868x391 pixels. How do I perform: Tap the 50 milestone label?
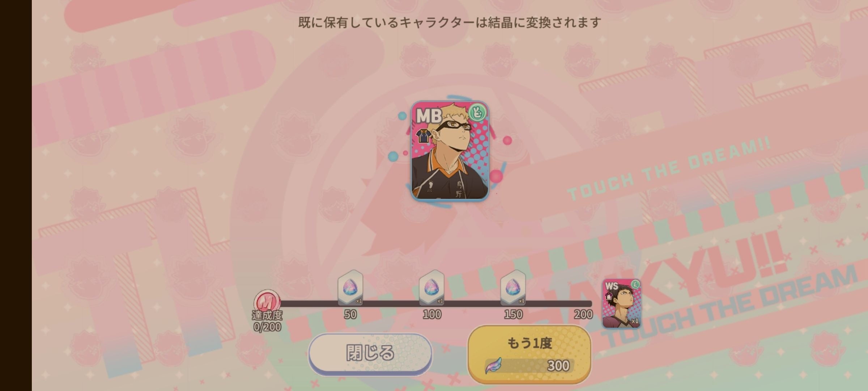click(x=350, y=314)
